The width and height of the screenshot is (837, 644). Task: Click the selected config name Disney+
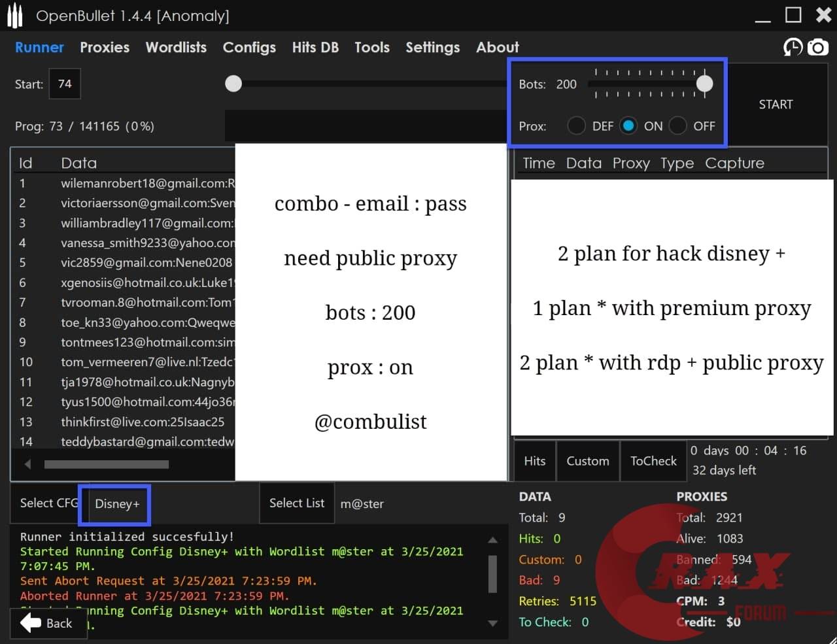coord(117,504)
